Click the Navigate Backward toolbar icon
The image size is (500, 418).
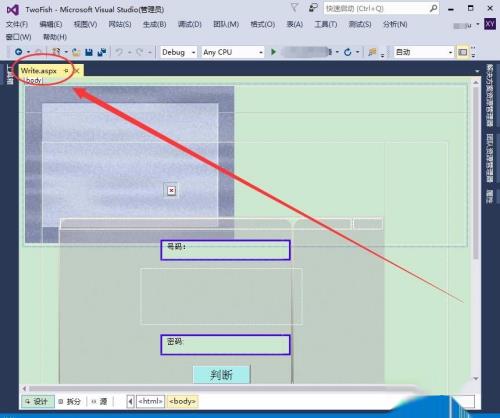pyautogui.click(x=19, y=52)
